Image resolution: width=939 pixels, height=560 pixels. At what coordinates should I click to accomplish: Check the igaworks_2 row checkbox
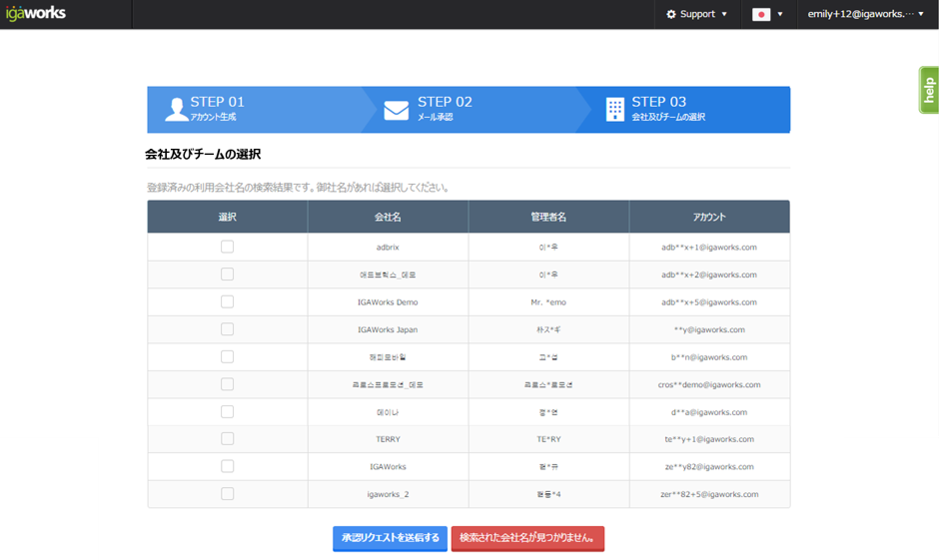227,493
